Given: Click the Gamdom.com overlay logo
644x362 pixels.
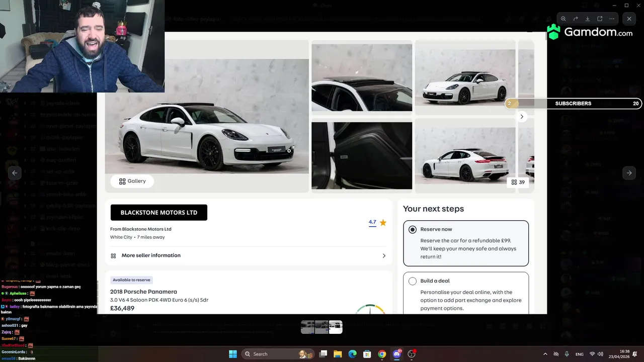Looking at the screenshot, I should pos(590,32).
